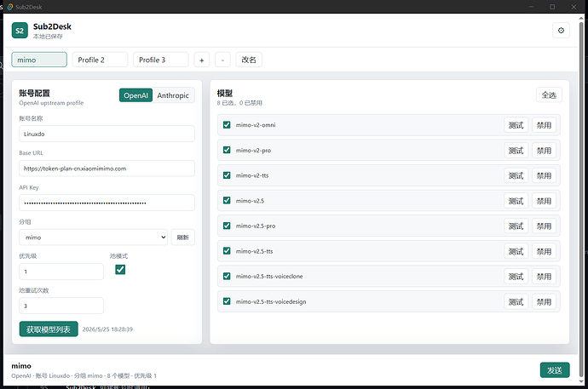Click 测试 for mimo-v2-pro

(x=516, y=150)
